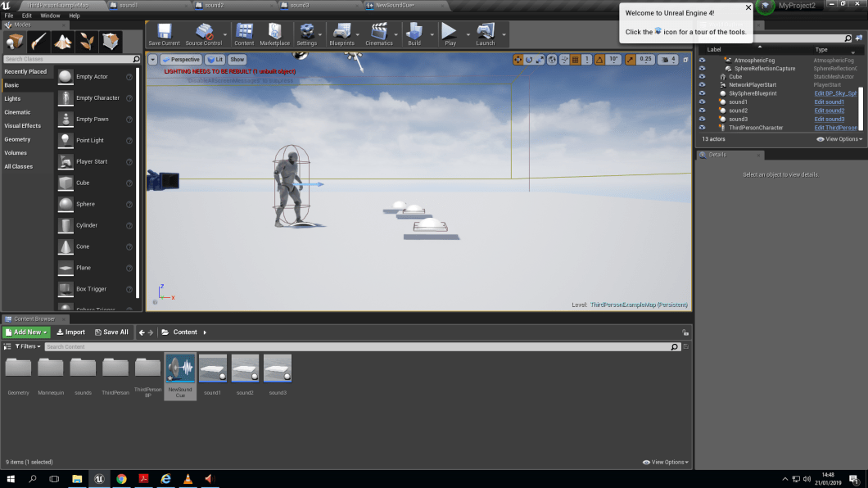Select NewSoundCue asset thumbnail
This screenshot has height=488, width=868.
(180, 368)
